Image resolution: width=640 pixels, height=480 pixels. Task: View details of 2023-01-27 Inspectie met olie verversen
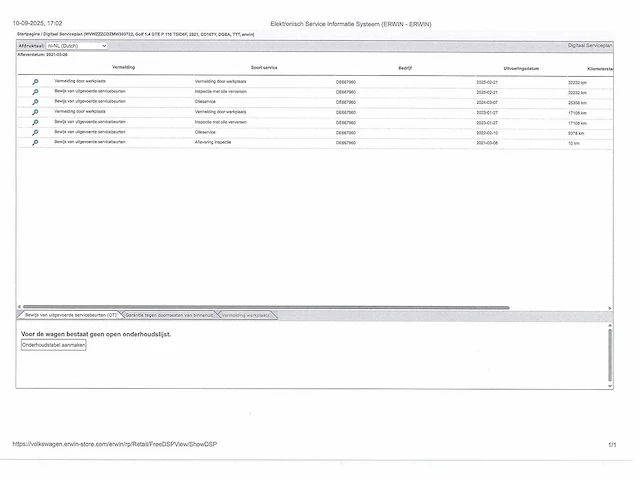pyautogui.click(x=35, y=122)
